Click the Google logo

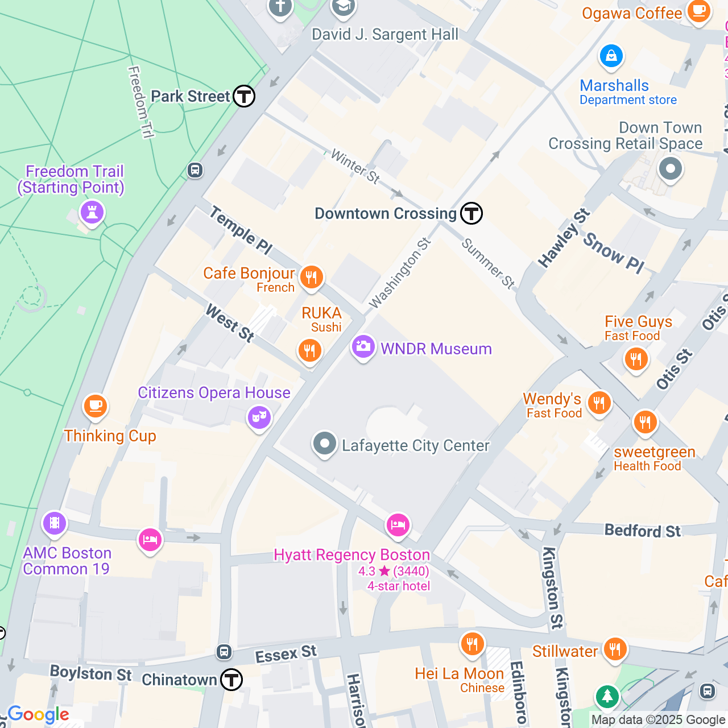(38, 715)
